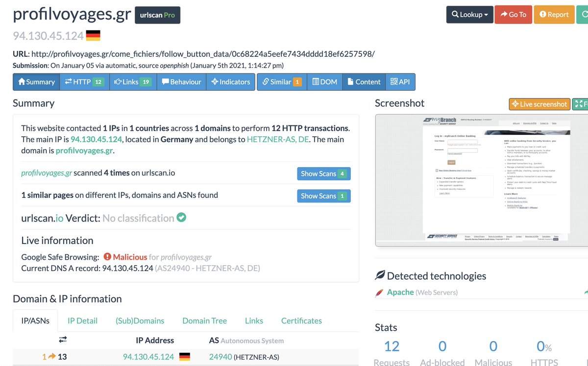The image size is (588, 366).
Task: Select the Summary tab
Action: coord(36,82)
